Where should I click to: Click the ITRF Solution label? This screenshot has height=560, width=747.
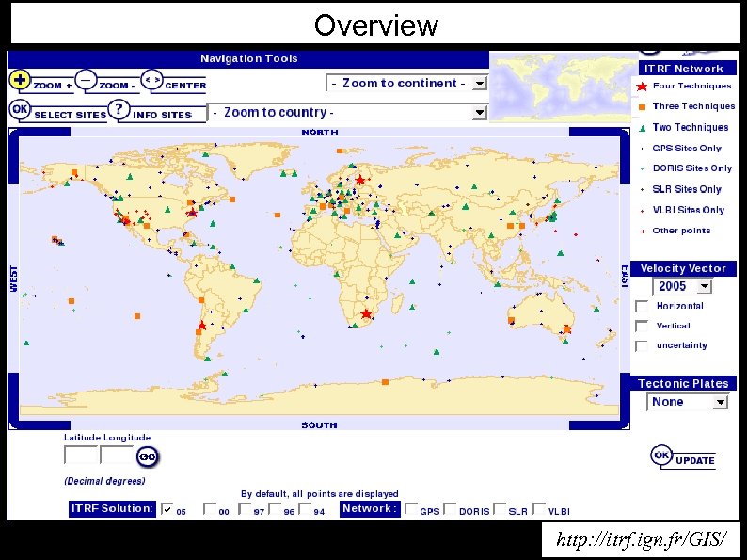tap(112, 508)
